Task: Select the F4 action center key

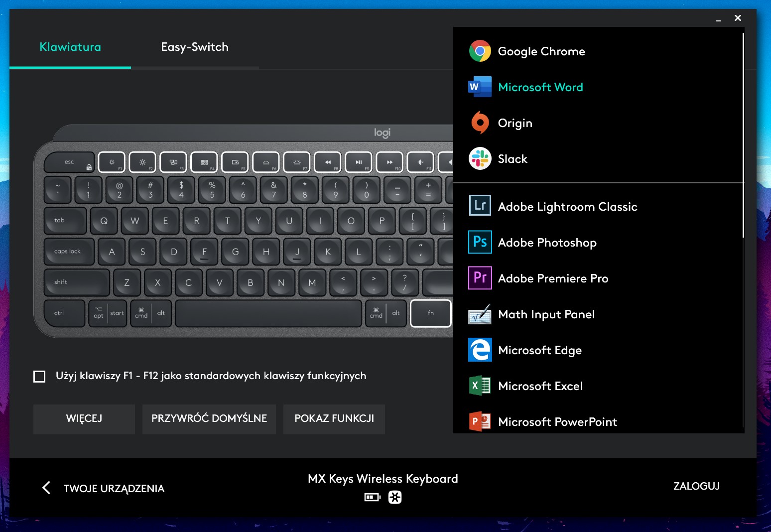Action: tap(204, 162)
